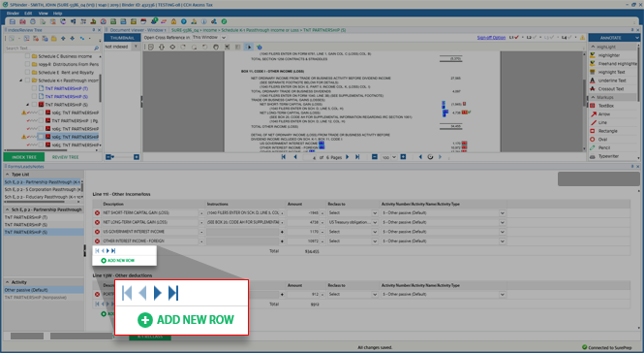This screenshot has height=353, width=644.
Task: Check the Schedule C Business Income box
Action: point(27,56)
